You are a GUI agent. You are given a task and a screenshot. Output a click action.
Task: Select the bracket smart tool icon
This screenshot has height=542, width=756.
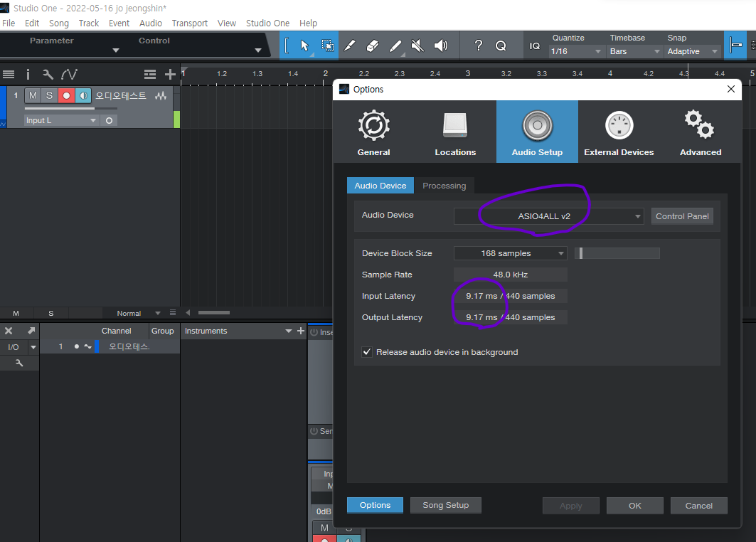pos(287,46)
